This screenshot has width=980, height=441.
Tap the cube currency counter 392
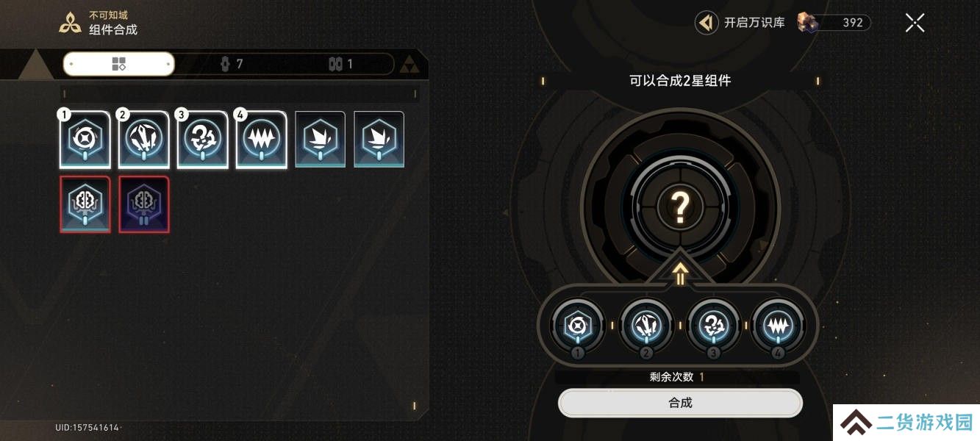pyautogui.click(x=834, y=23)
